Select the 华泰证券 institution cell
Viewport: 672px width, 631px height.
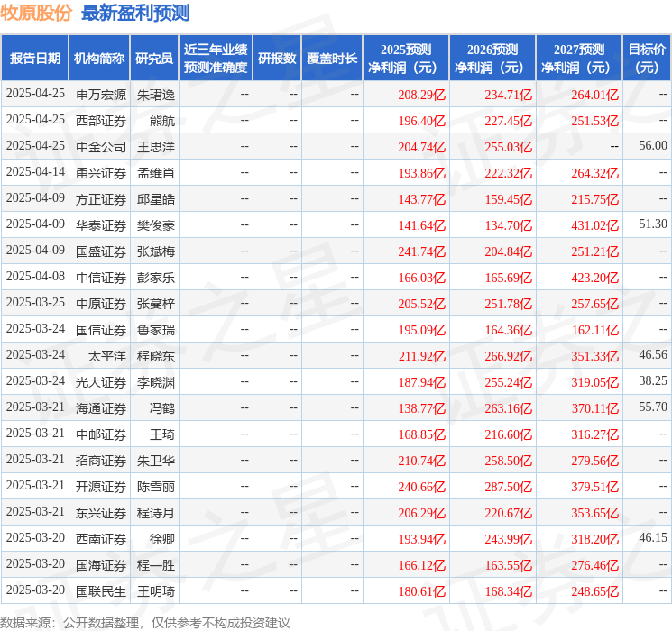[101, 225]
